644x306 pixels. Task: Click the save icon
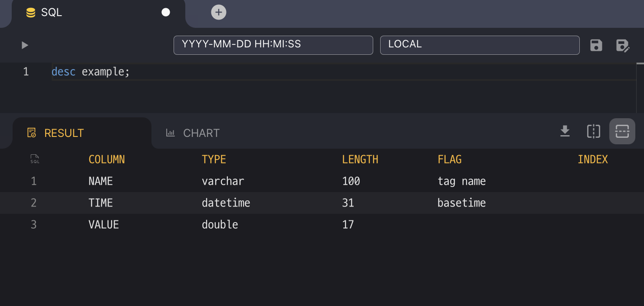[596, 45]
